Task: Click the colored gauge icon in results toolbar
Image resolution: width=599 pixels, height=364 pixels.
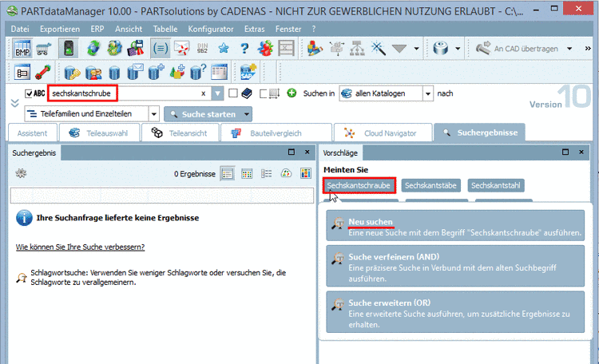Action: tap(286, 174)
